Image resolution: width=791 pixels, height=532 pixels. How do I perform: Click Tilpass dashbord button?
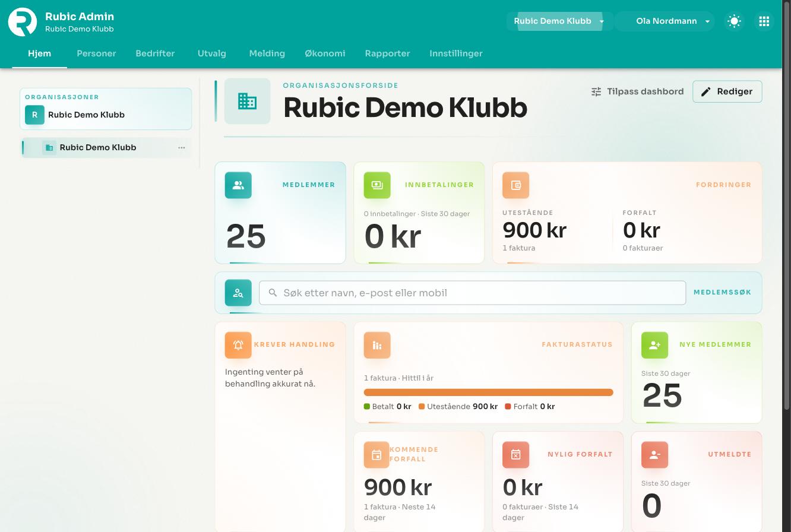(638, 91)
